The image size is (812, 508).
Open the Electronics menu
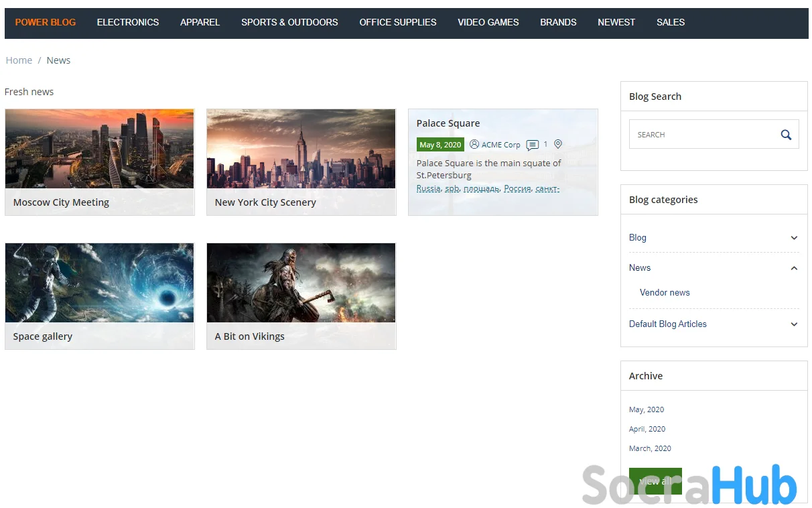point(128,22)
